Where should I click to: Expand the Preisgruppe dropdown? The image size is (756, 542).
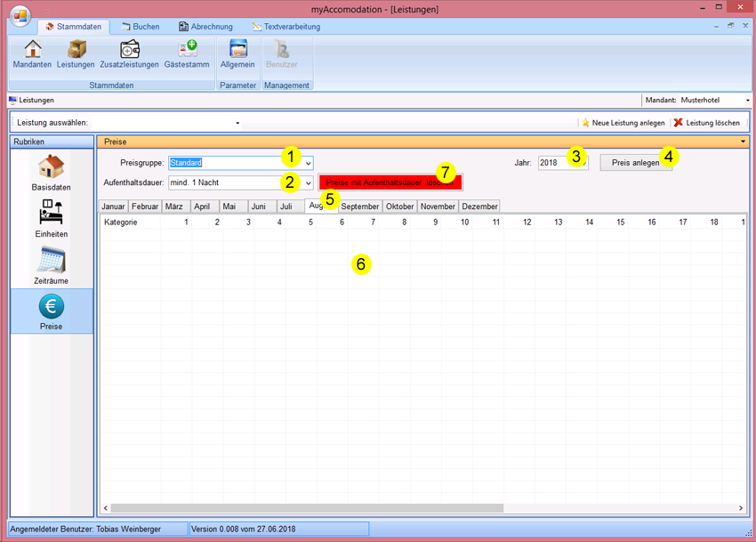(308, 164)
